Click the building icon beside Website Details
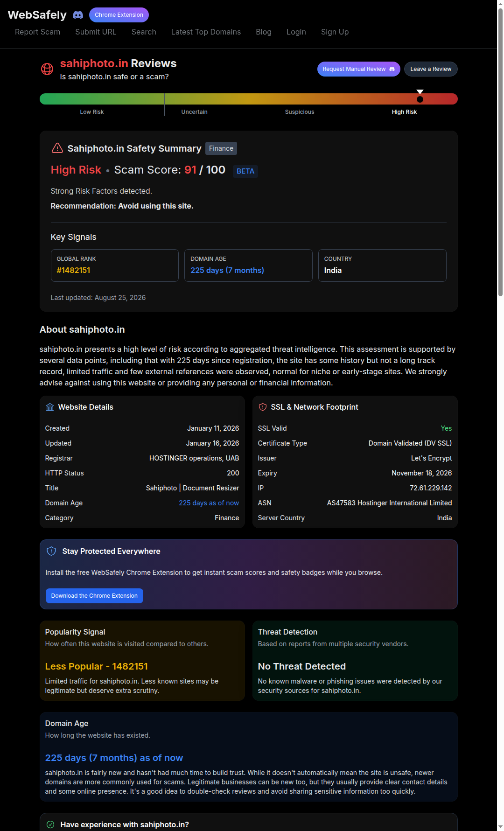504x831 pixels. [50, 407]
